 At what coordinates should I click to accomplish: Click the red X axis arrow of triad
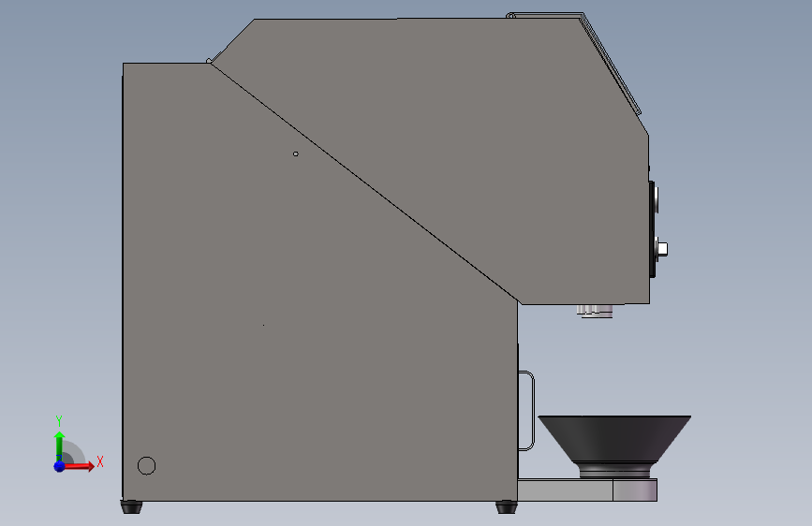(78, 466)
